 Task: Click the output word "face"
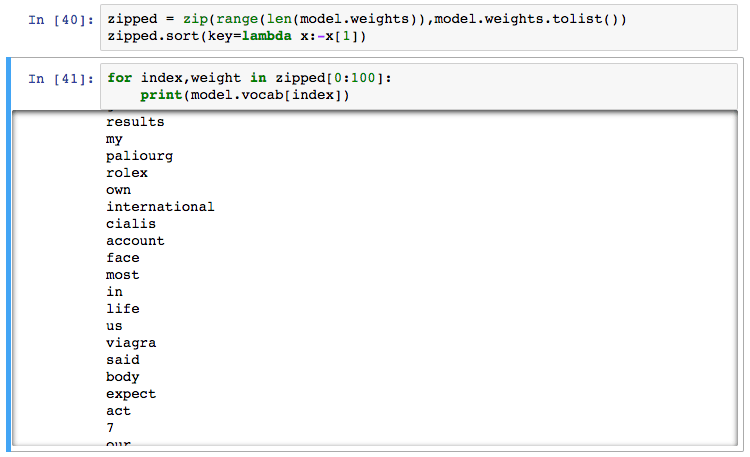coord(123,258)
